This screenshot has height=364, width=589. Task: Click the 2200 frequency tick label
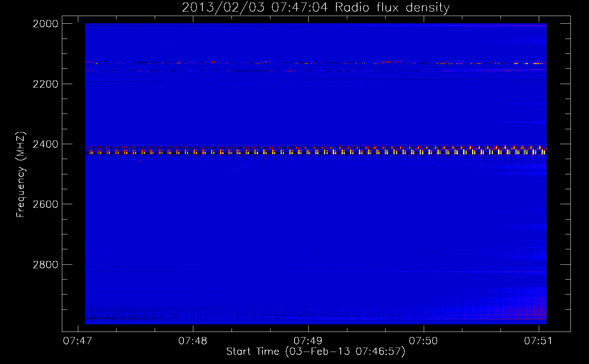pos(46,84)
